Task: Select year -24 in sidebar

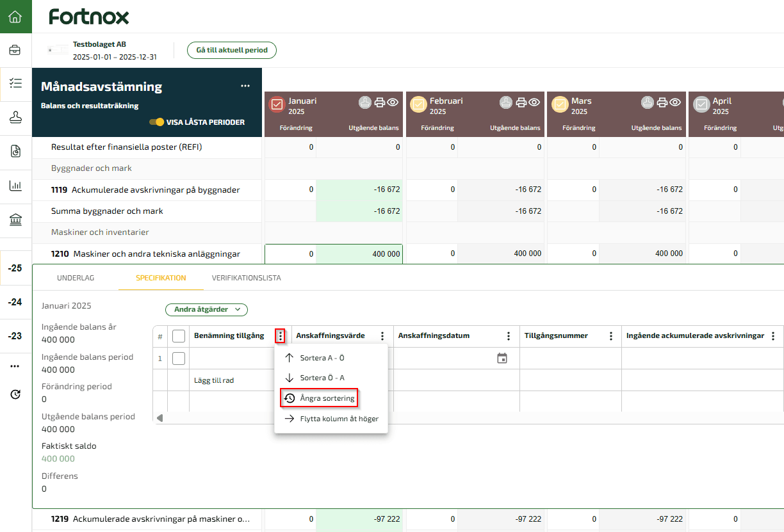Action: [15, 302]
